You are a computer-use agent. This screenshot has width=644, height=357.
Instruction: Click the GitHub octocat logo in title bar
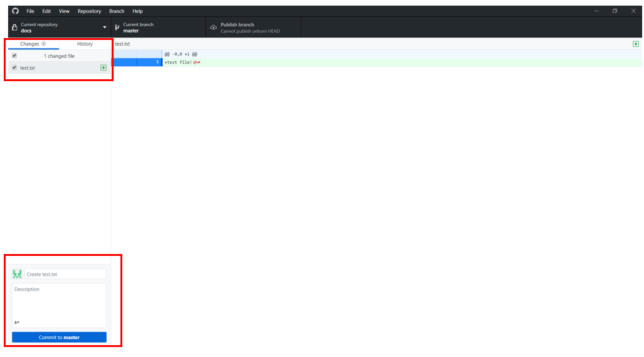pyautogui.click(x=15, y=11)
